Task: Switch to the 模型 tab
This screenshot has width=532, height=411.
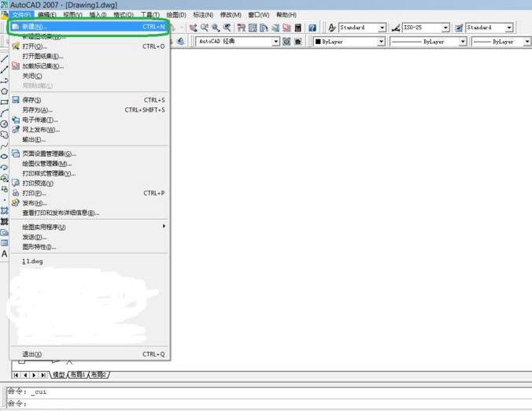Action: pos(59,374)
